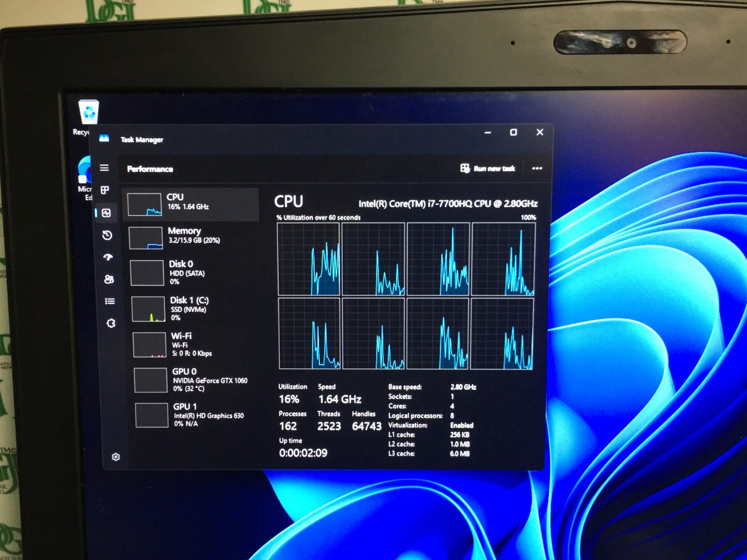The image size is (747, 560).
Task: Click the 1.64 GHz speed value
Action: (340, 399)
